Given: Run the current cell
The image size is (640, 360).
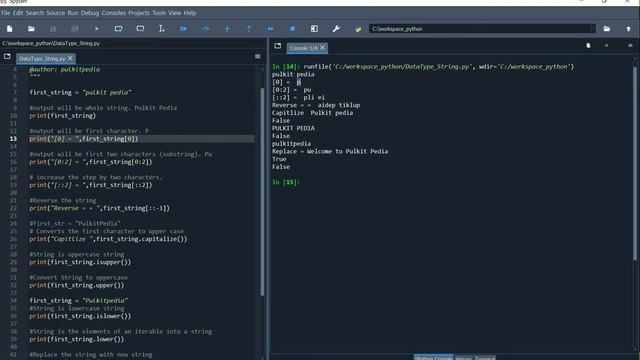Looking at the screenshot, I should (118, 29).
